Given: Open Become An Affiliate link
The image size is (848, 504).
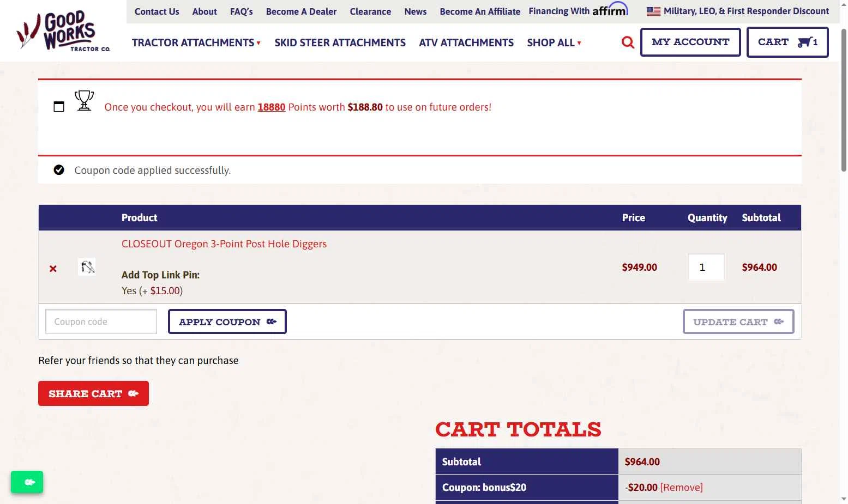Looking at the screenshot, I should [480, 11].
